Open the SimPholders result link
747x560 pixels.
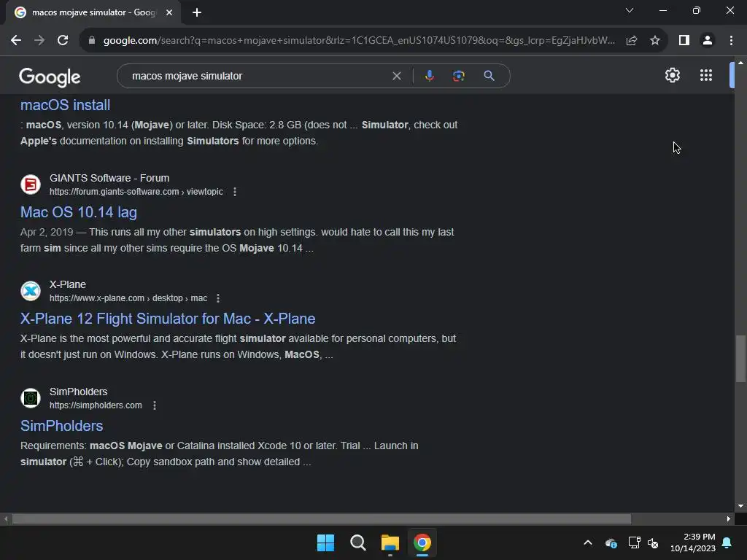[61, 426]
